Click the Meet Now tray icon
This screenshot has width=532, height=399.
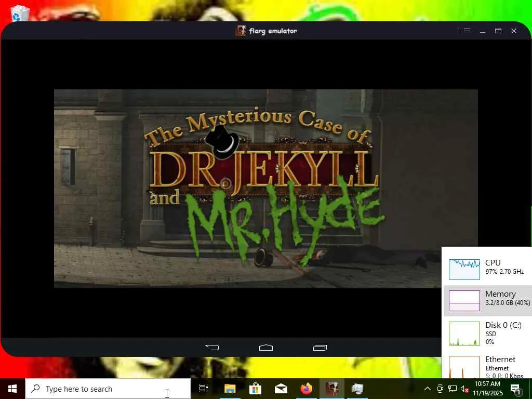[440, 389]
